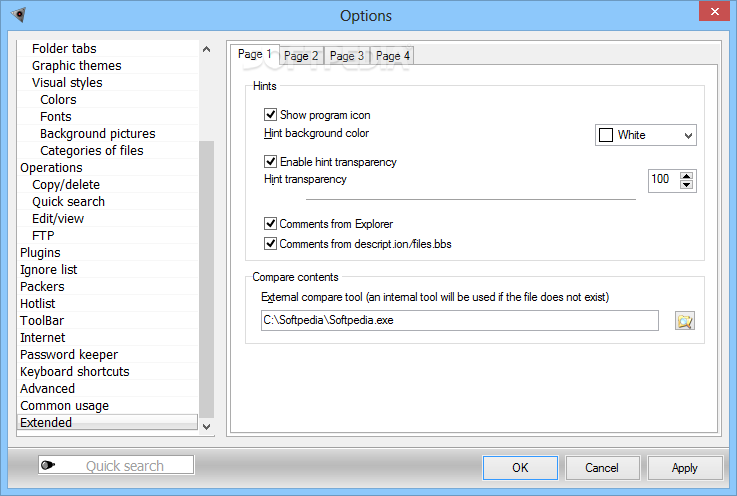Select Quick search in category list
737x496 pixels.
(x=108, y=201)
